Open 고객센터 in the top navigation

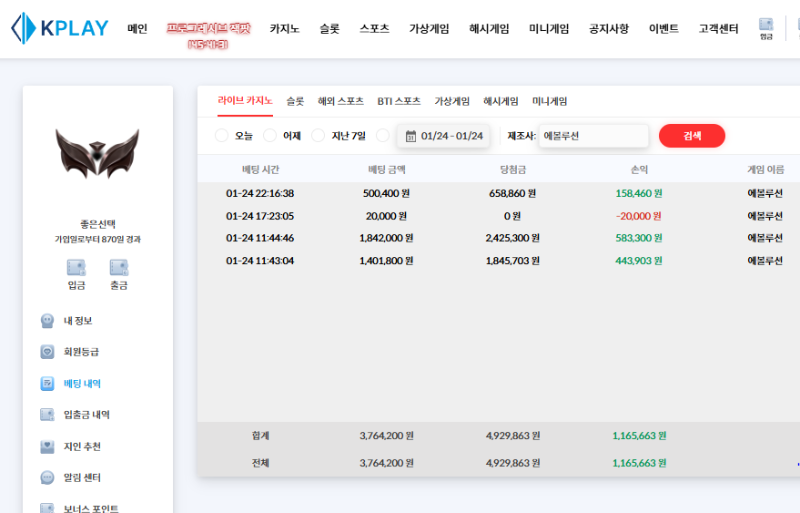(718, 29)
